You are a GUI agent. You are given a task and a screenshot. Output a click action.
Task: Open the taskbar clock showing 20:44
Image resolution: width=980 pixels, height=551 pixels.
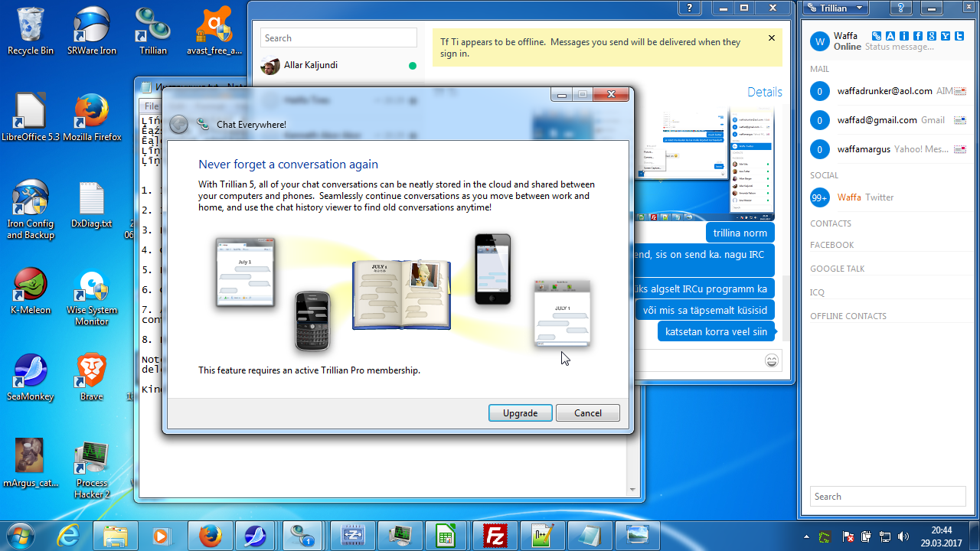coord(942,536)
